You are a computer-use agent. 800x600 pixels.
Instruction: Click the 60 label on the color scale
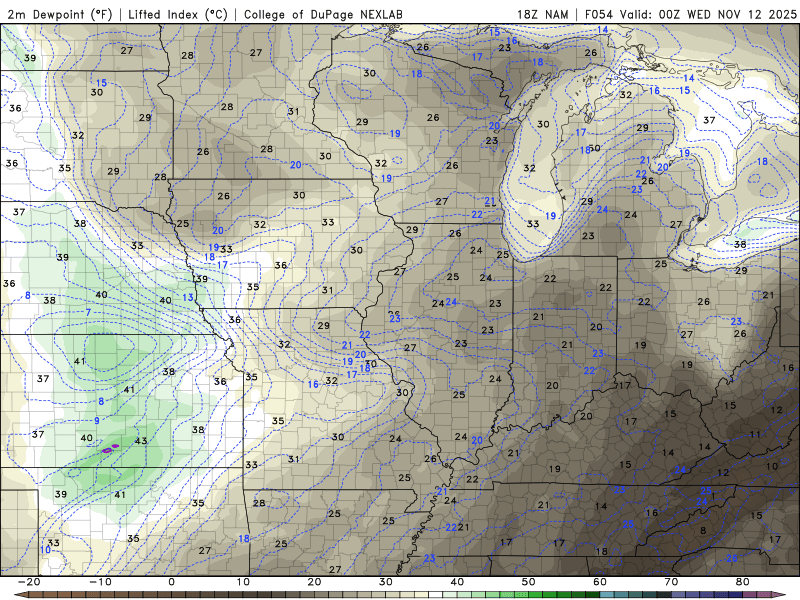pos(600,582)
